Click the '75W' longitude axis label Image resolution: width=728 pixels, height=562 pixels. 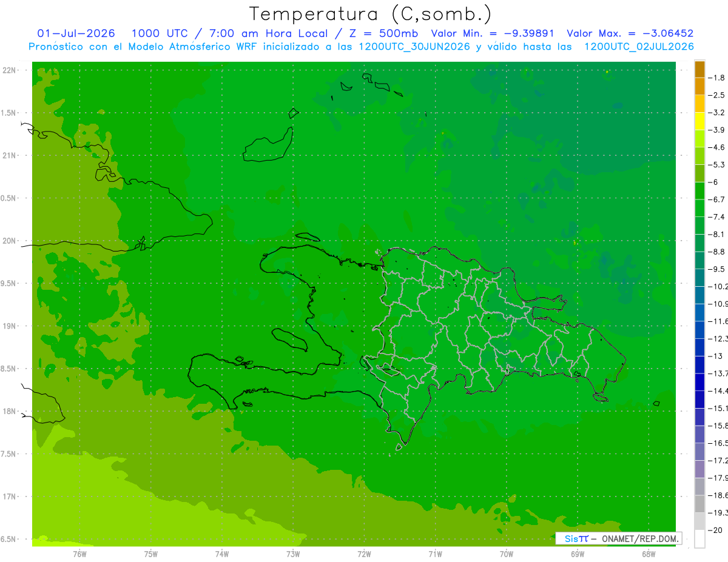pyautogui.click(x=150, y=554)
